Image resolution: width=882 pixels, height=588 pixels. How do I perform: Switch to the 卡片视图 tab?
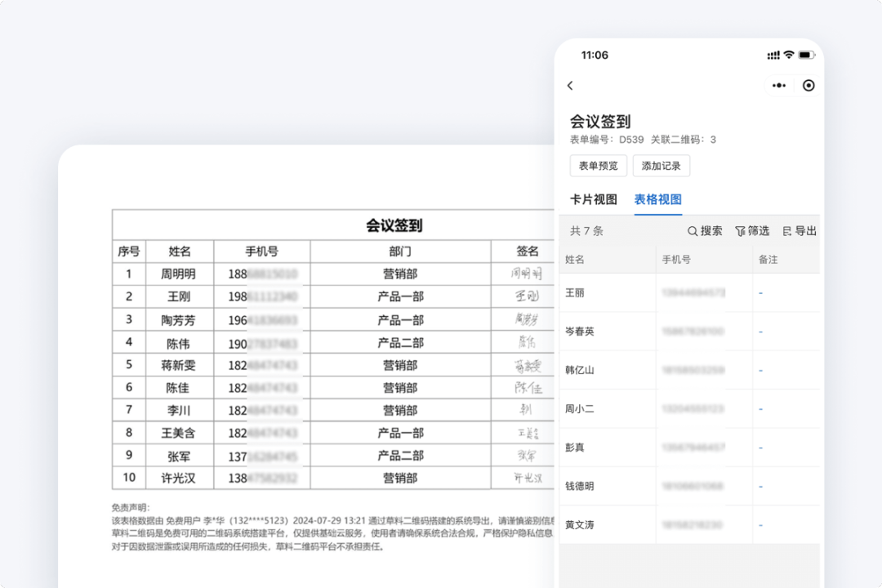(593, 199)
